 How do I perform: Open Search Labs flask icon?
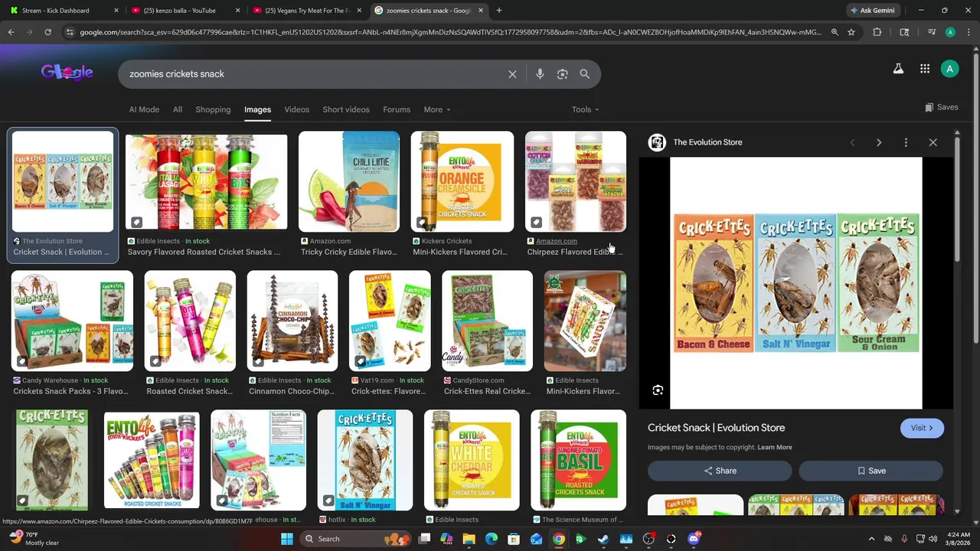(x=898, y=69)
